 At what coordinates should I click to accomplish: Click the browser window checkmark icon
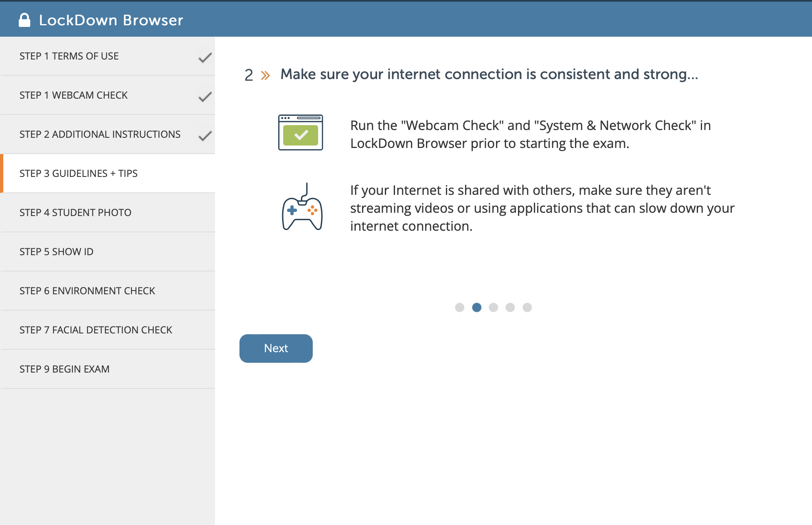tap(301, 132)
